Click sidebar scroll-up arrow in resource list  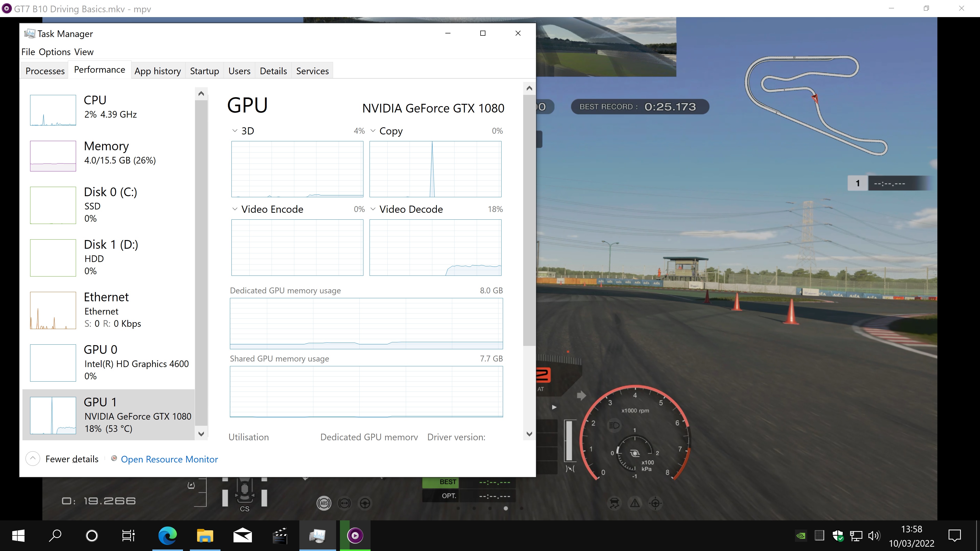click(201, 94)
